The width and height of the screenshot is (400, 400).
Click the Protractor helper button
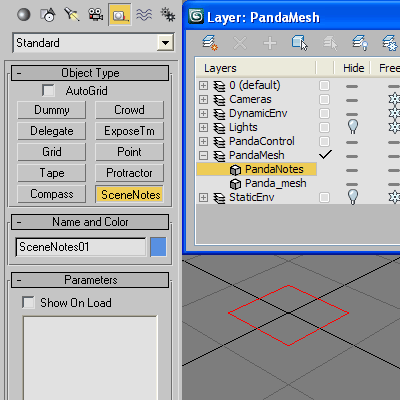[x=129, y=173]
